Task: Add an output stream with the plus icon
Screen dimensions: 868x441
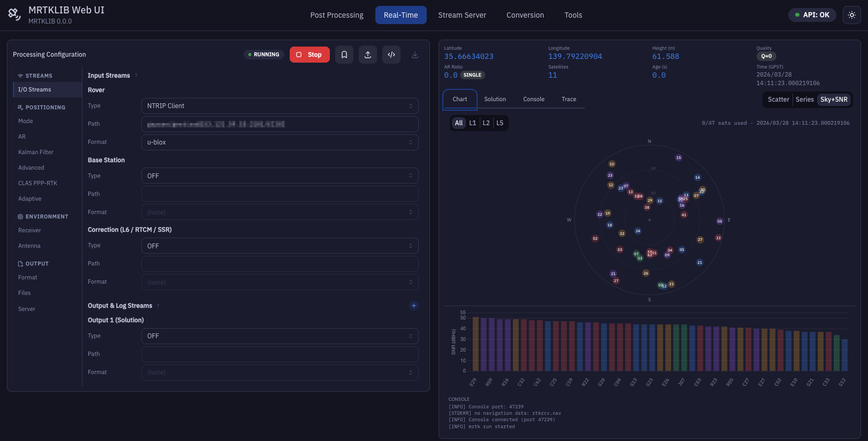Action: [x=413, y=306]
